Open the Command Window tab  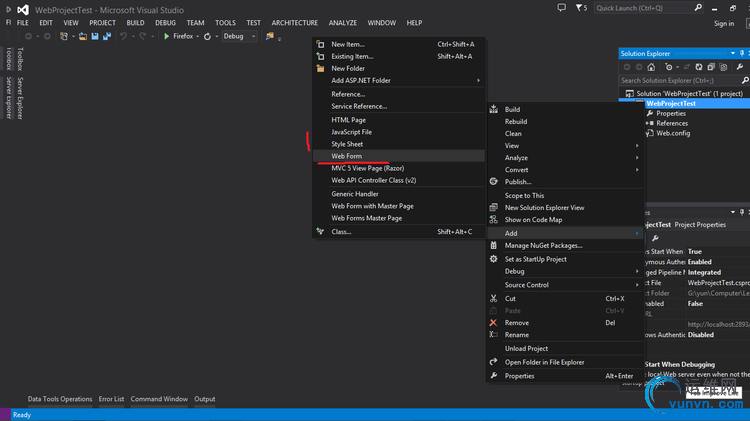point(159,399)
